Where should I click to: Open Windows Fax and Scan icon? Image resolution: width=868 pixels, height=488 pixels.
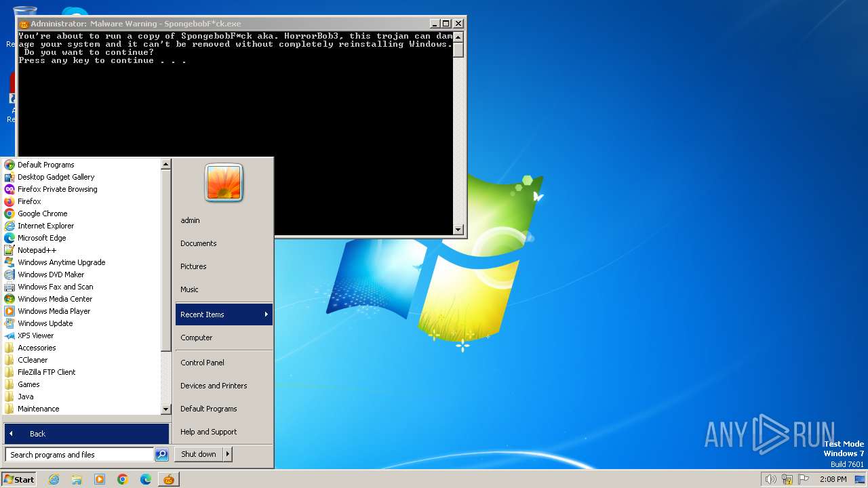point(9,287)
